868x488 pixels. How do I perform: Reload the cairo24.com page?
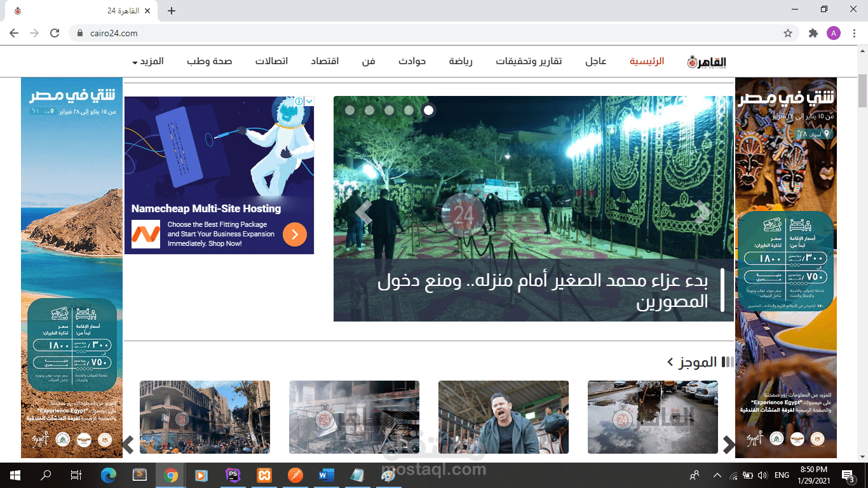coord(55,33)
